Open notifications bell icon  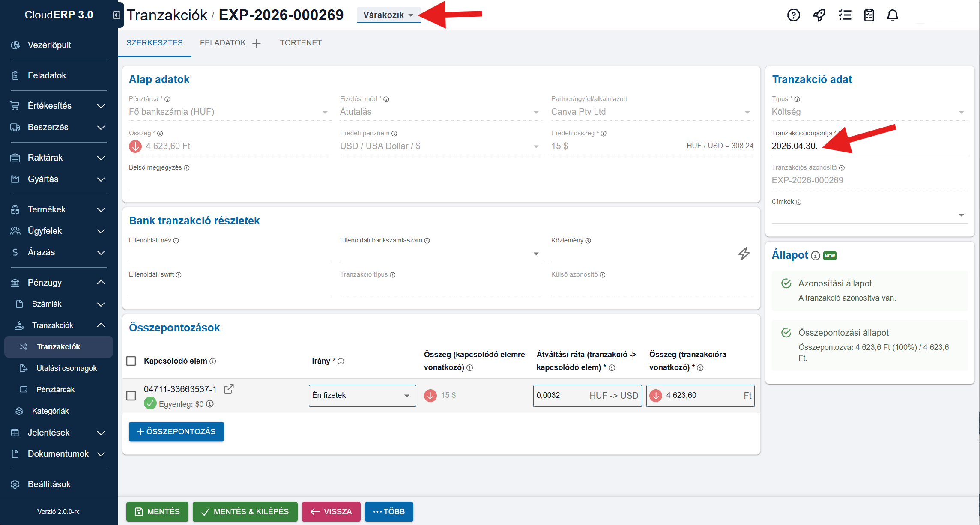[x=893, y=15]
